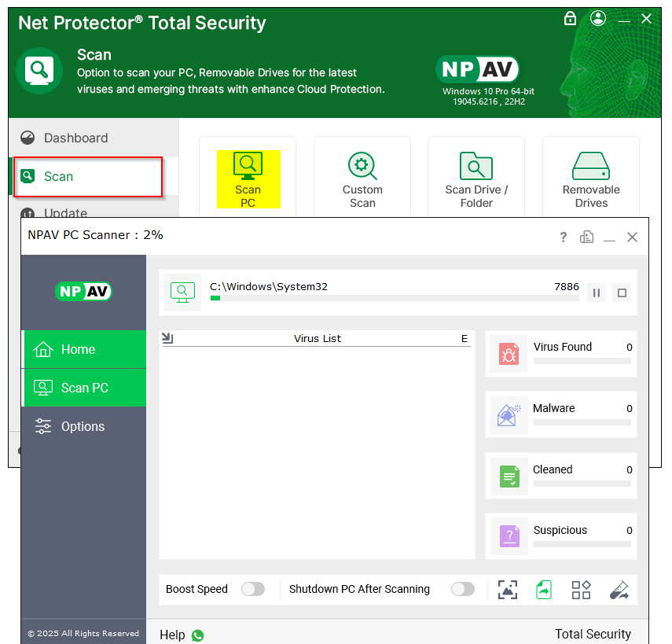Open the document icon in scanner title bar
Screen dimensions: 672x644
586,237
